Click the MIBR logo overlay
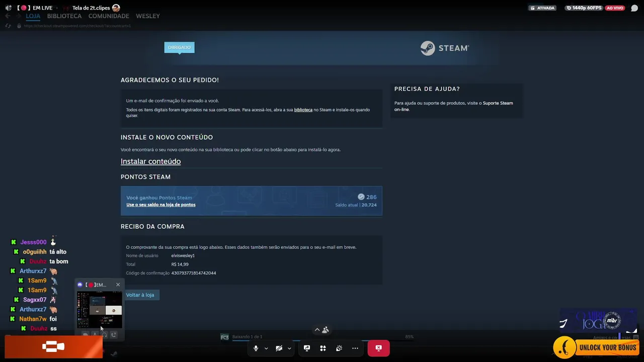 tap(612, 320)
